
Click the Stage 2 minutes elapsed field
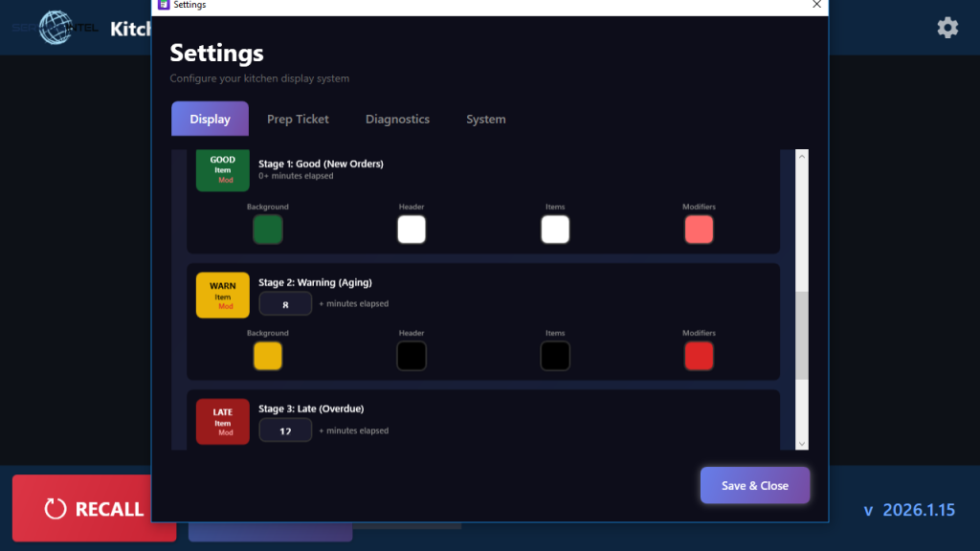285,304
